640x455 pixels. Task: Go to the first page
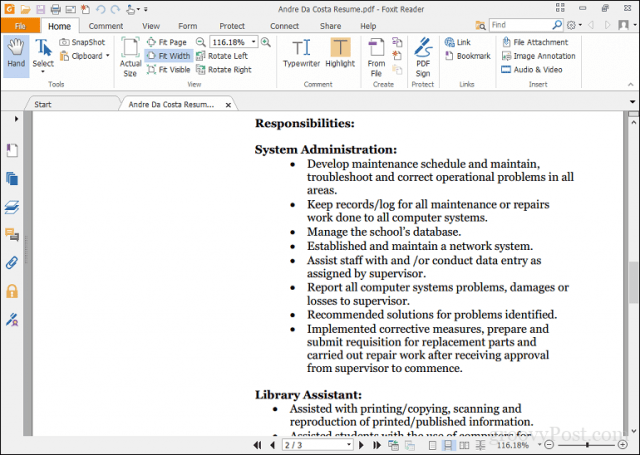(x=258, y=445)
